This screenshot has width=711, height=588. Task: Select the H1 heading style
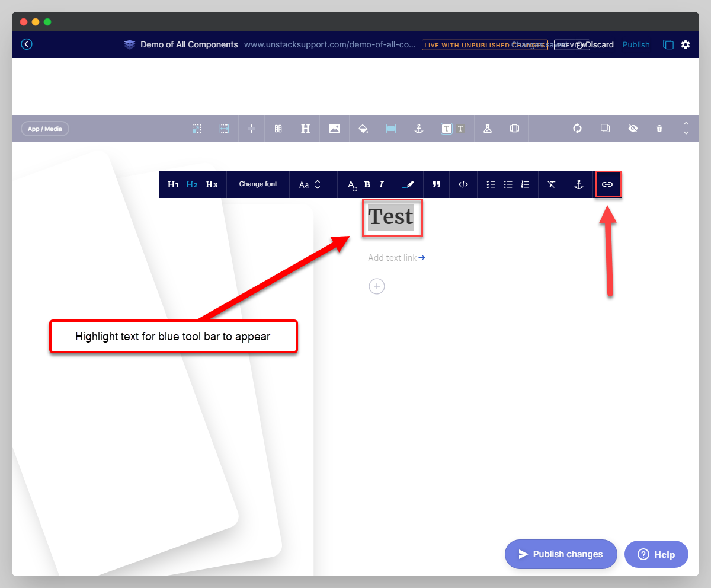pos(173,184)
